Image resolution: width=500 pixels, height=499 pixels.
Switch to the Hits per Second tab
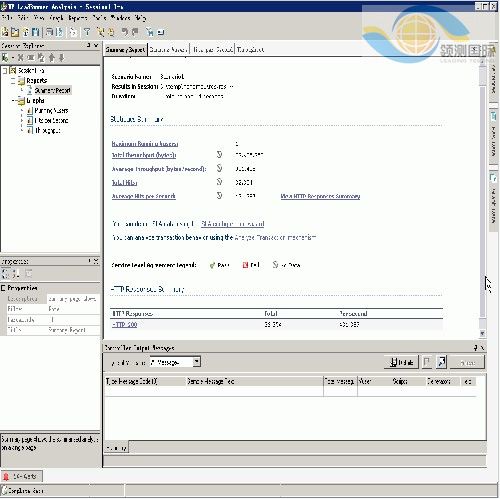(212, 49)
